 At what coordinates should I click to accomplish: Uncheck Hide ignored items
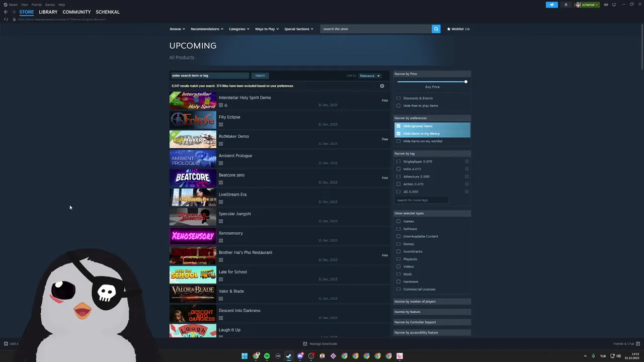coord(398,126)
